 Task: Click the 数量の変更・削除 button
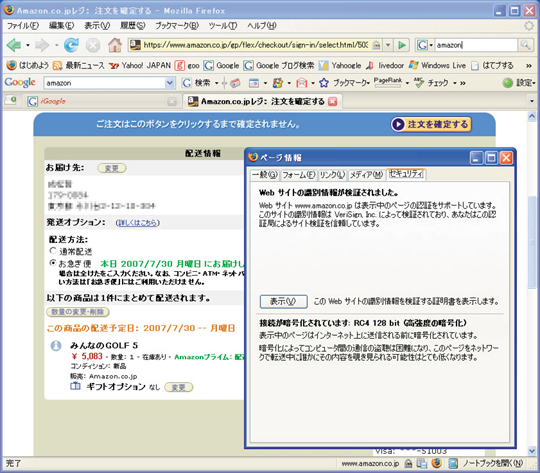pos(78,312)
